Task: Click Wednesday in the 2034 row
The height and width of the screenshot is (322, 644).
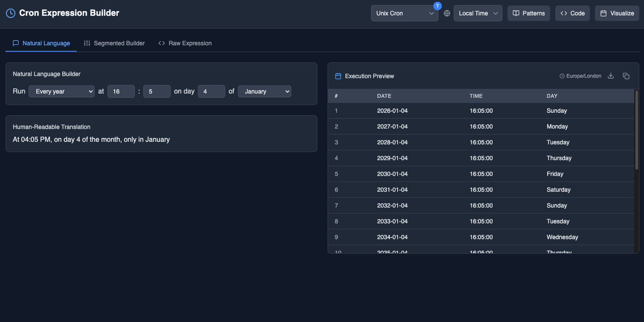Action: [x=563, y=237]
